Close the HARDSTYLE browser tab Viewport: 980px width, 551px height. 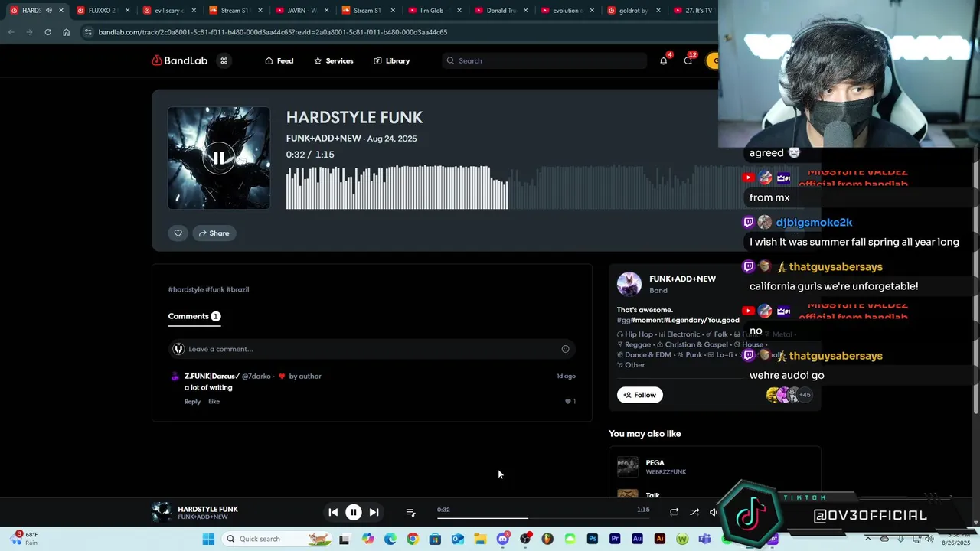coord(60,11)
